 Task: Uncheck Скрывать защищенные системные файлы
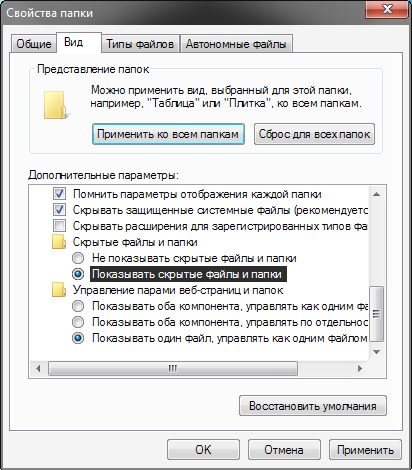click(x=59, y=210)
